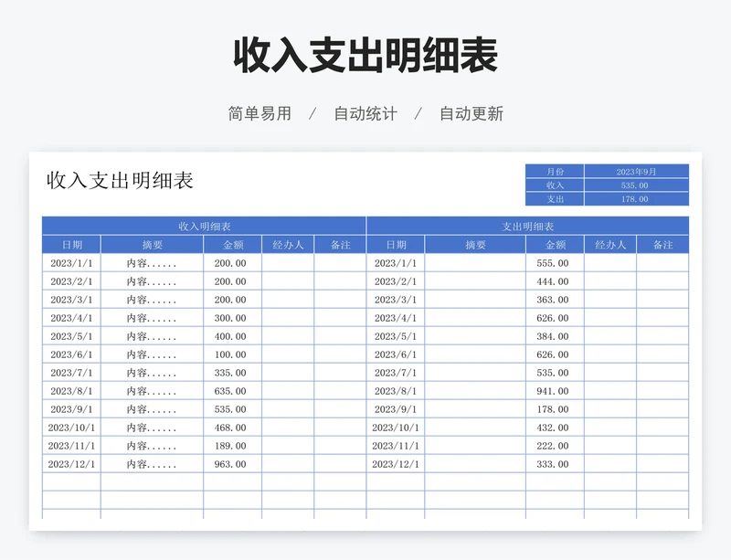
Task: Click income date 2023/5/1 cell
Action: coord(71,336)
